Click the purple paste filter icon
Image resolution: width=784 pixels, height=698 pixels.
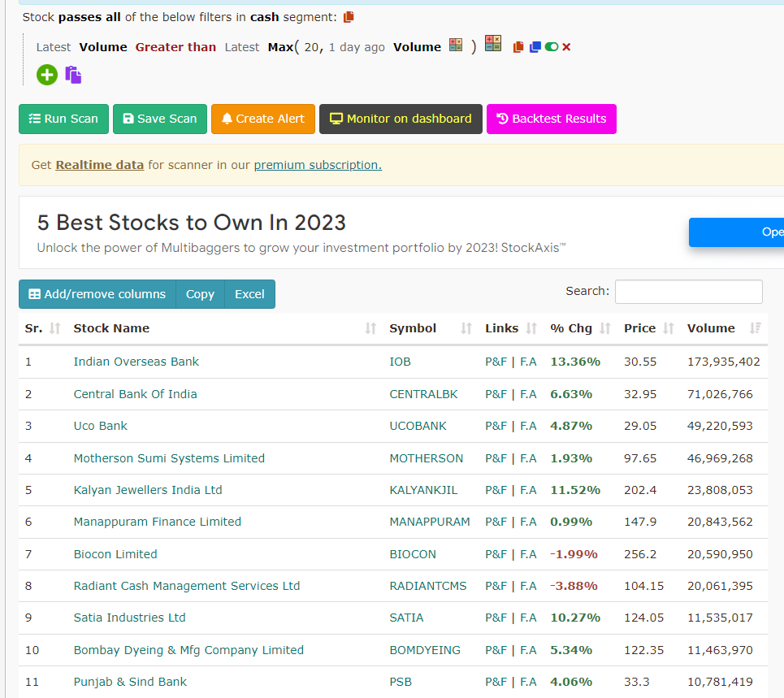(73, 75)
